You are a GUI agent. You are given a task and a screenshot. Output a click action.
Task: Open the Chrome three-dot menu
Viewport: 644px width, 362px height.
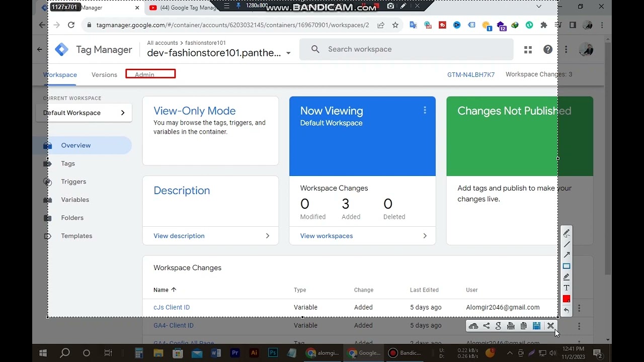click(x=602, y=25)
